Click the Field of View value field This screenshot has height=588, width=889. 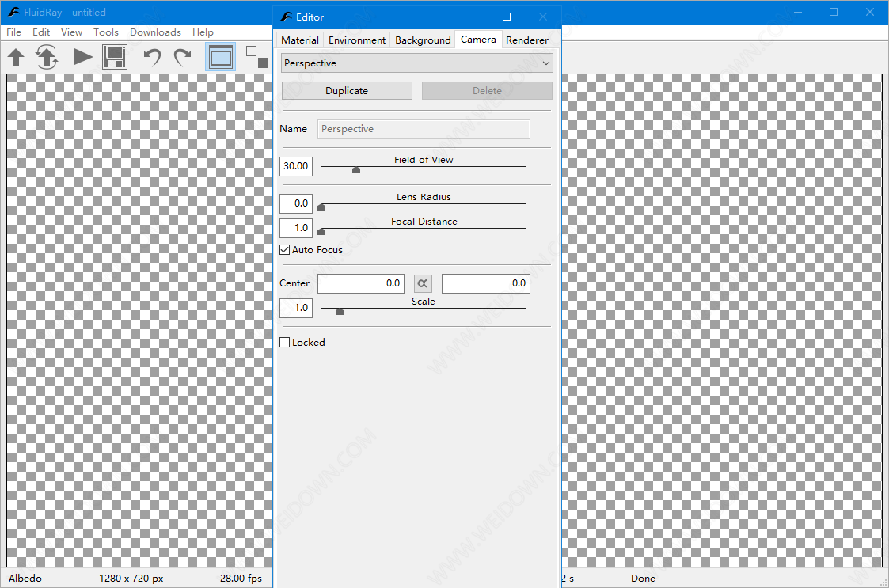[x=296, y=166]
